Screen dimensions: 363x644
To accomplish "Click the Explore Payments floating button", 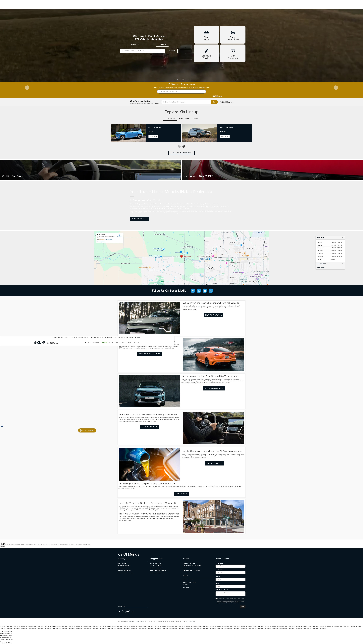I will [87, 430].
